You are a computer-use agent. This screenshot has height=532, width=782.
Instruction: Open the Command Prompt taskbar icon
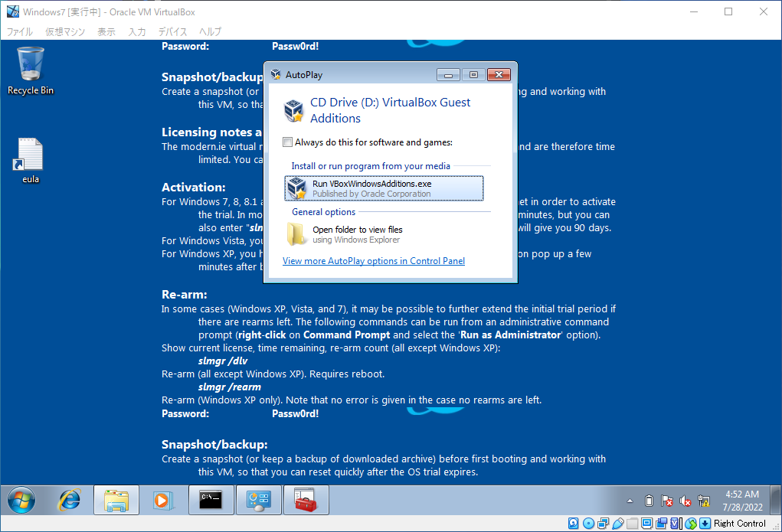coord(211,500)
